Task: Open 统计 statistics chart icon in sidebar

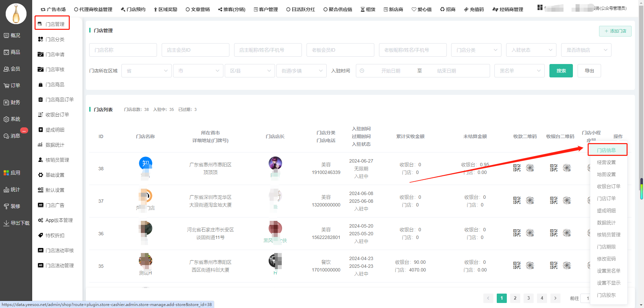Action: 6,190
